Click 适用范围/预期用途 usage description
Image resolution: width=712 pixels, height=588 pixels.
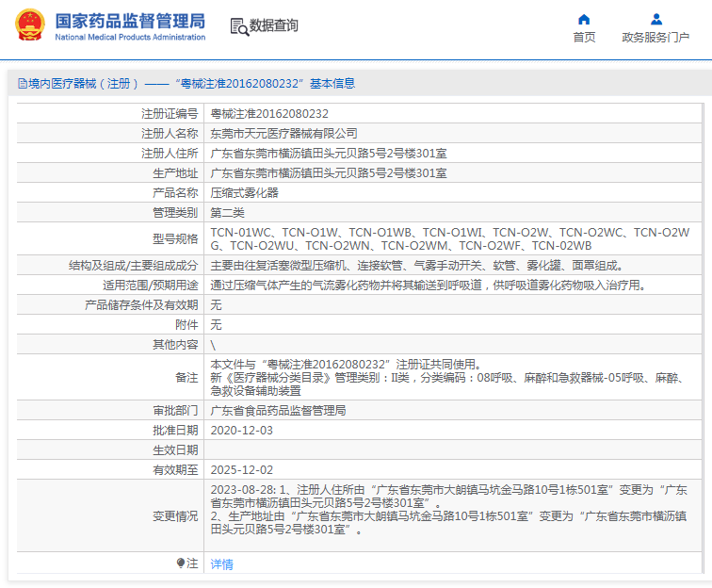[x=428, y=286]
